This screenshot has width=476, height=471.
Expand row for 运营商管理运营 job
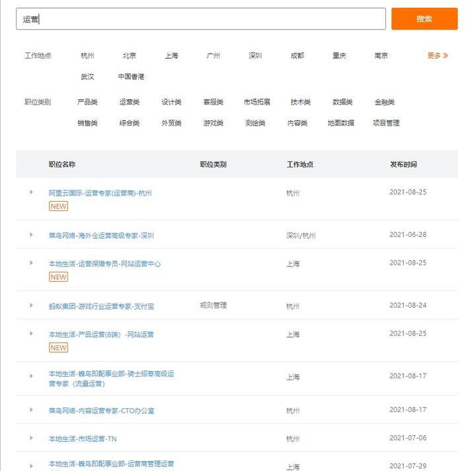tap(31, 466)
